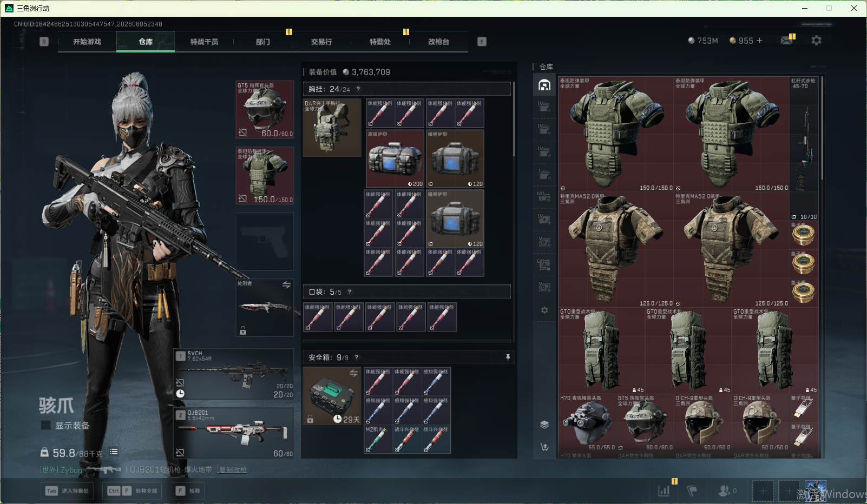The width and height of the screenshot is (867, 504).
Task: Open the statistics bar-chart icon
Action: [664, 490]
